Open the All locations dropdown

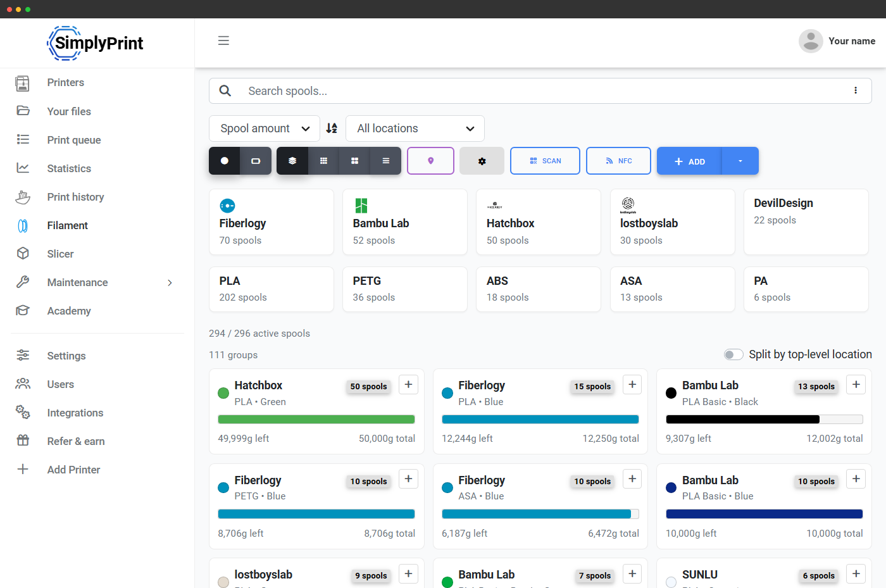pos(415,128)
